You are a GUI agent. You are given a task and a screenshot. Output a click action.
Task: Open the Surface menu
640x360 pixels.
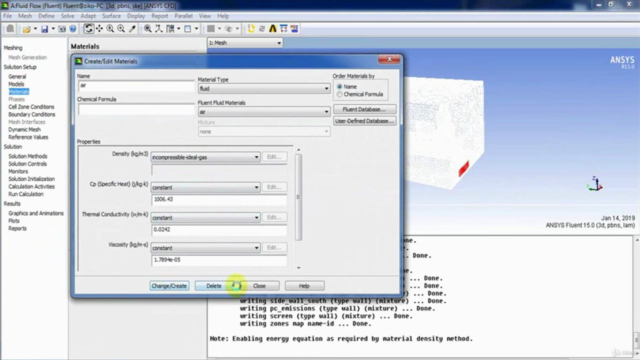pos(111,16)
